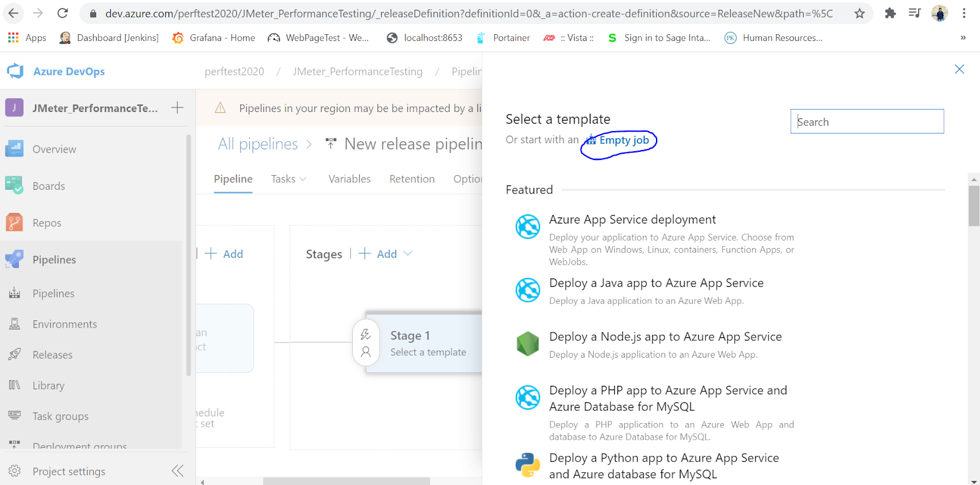Viewport: 980px width, 485px height.
Task: Select the Pipeline tab
Action: click(233, 179)
